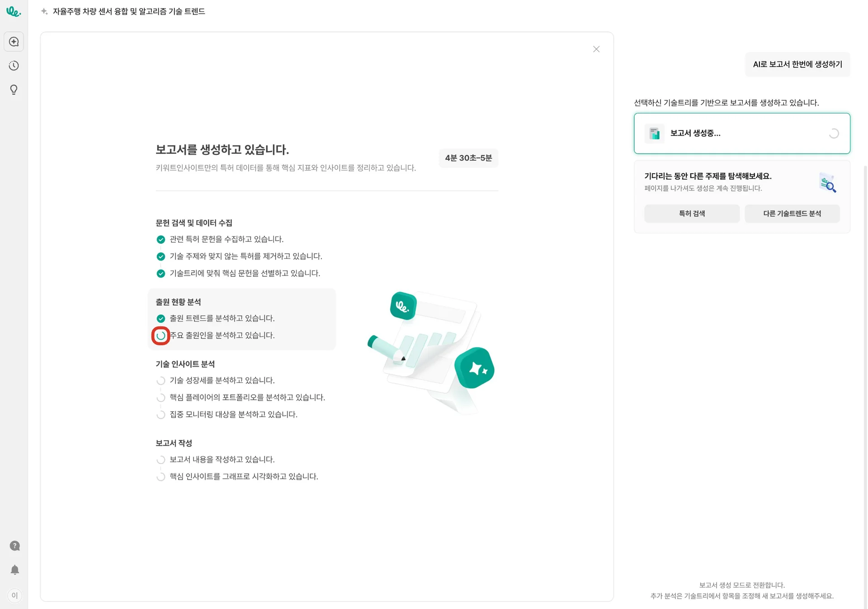
Task: Open the history clock icon
Action: 14,66
